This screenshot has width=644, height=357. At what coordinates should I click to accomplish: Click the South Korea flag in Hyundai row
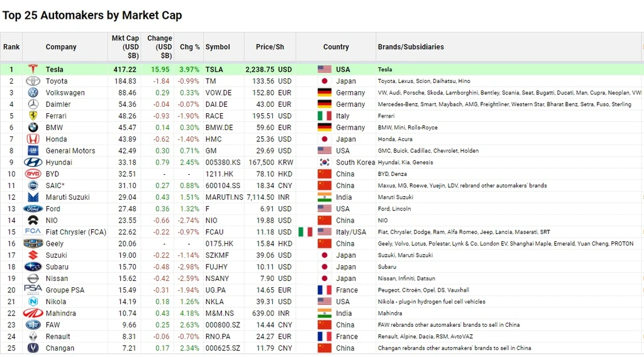(325, 162)
